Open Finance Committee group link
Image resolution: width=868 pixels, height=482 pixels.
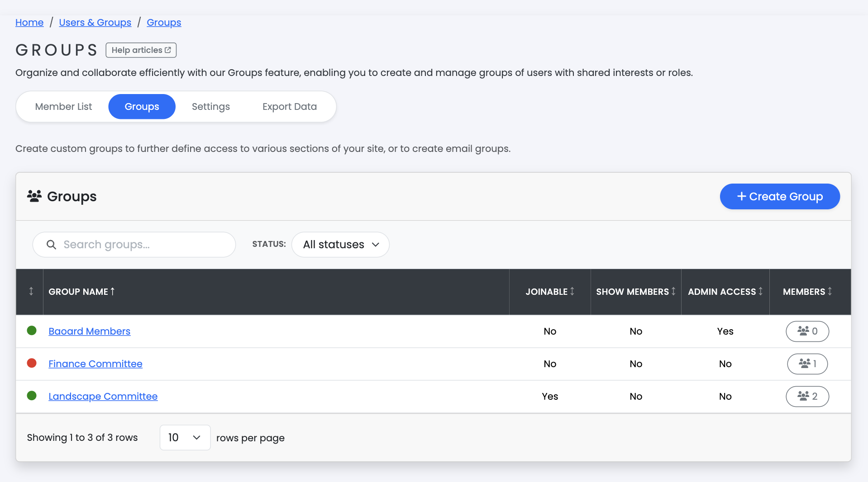[95, 364]
